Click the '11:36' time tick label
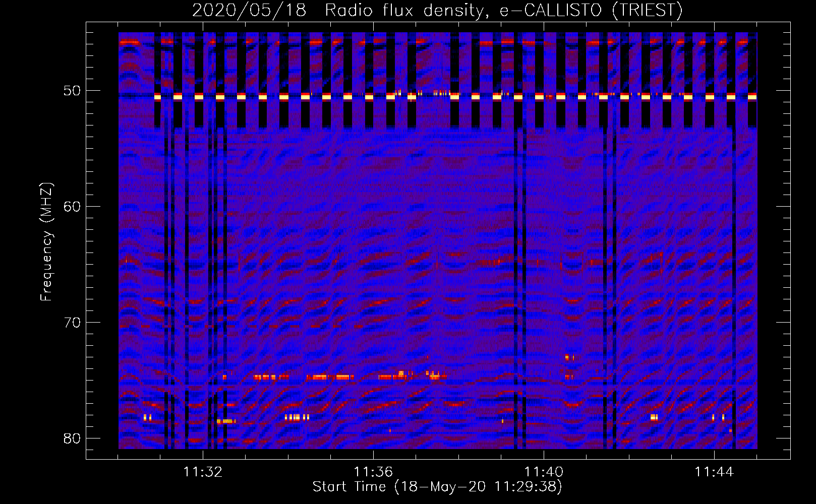The height and width of the screenshot is (504, 816). click(x=373, y=472)
